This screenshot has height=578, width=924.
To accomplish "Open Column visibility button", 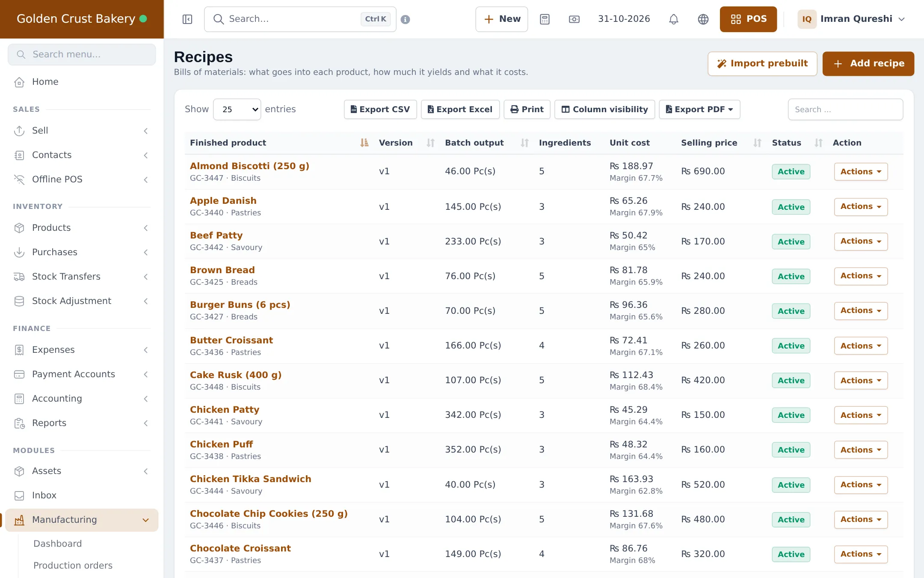I will [604, 109].
